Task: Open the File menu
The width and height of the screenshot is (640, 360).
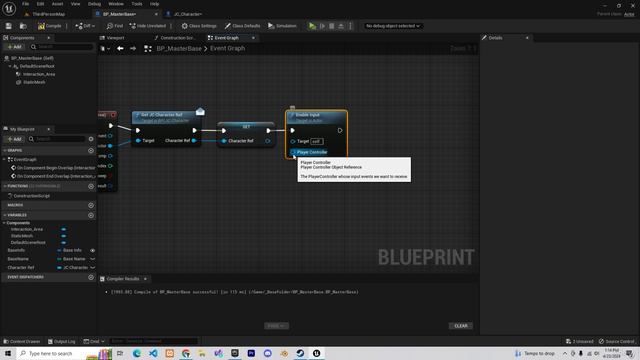Action: [25, 4]
